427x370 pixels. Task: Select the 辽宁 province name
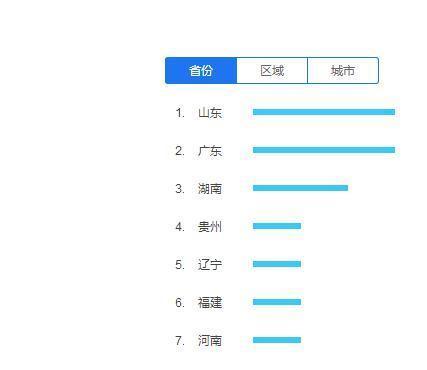(210, 265)
